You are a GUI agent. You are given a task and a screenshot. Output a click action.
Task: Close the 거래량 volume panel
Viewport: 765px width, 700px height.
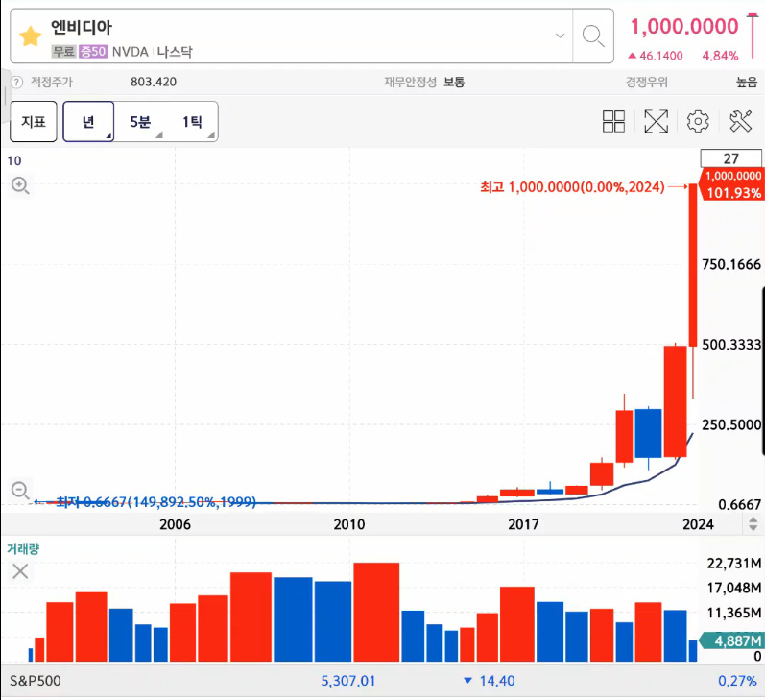coord(20,571)
